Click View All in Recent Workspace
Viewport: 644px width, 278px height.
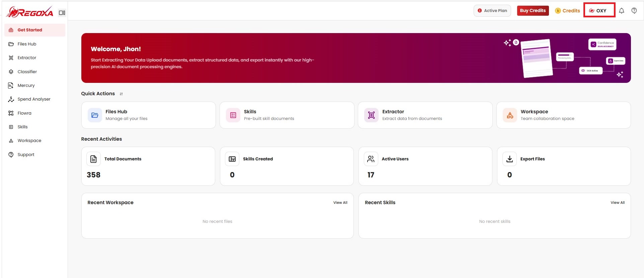point(340,202)
